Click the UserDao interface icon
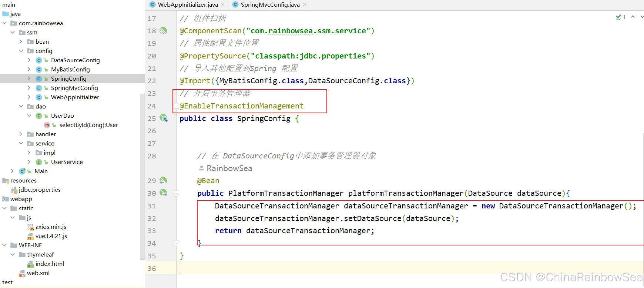644x288 pixels. tap(39, 116)
